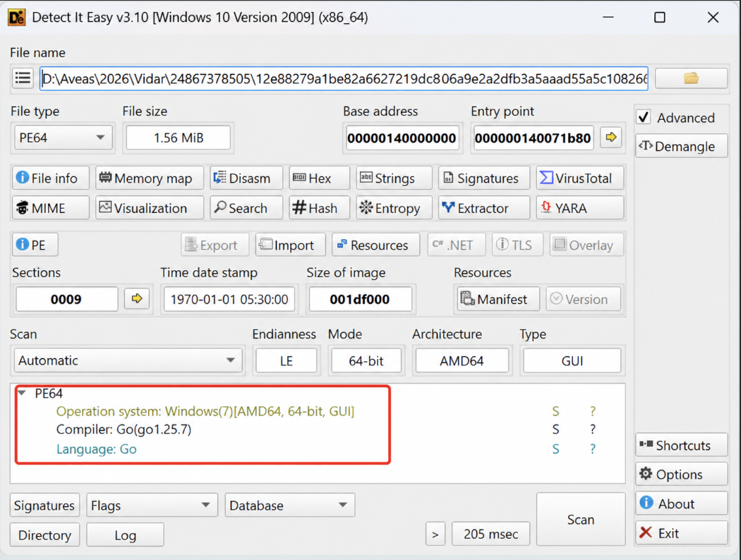The width and height of the screenshot is (741, 560).
Task: Open Shortcuts settings
Action: pyautogui.click(x=681, y=445)
